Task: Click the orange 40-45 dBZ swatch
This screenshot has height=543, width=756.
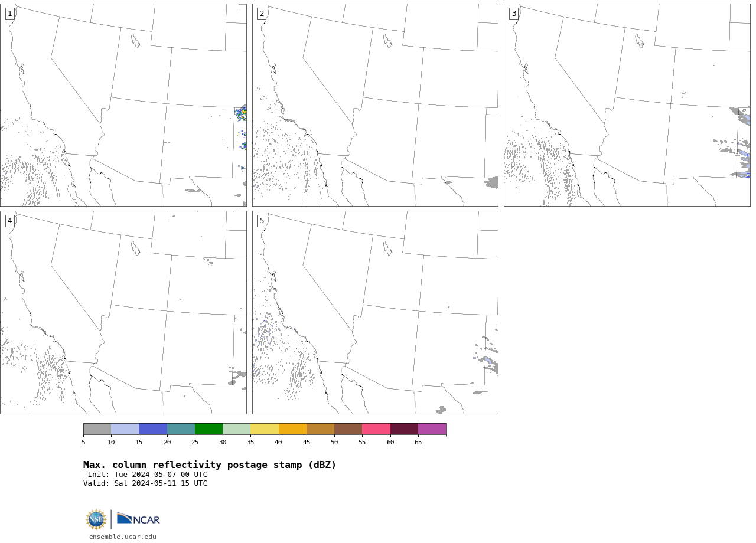Action: 292,429
